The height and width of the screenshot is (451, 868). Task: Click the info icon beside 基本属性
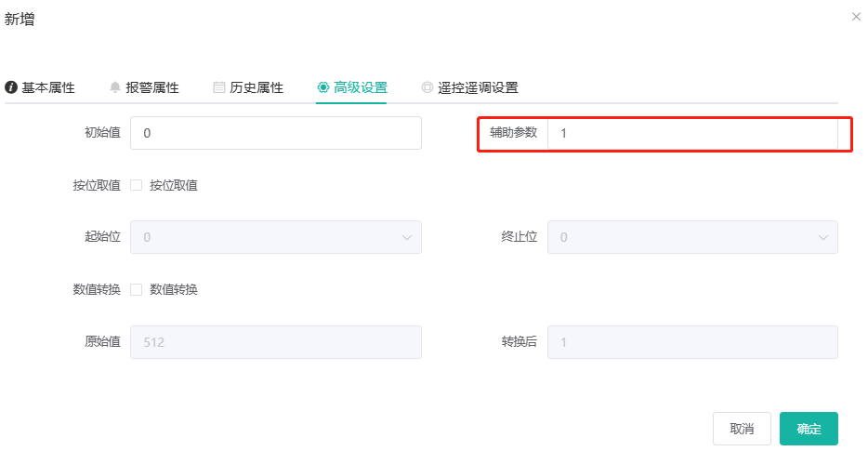click(11, 87)
